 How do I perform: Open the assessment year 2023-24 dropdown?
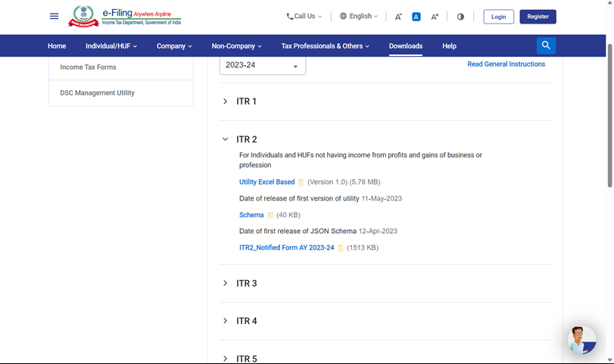(263, 66)
